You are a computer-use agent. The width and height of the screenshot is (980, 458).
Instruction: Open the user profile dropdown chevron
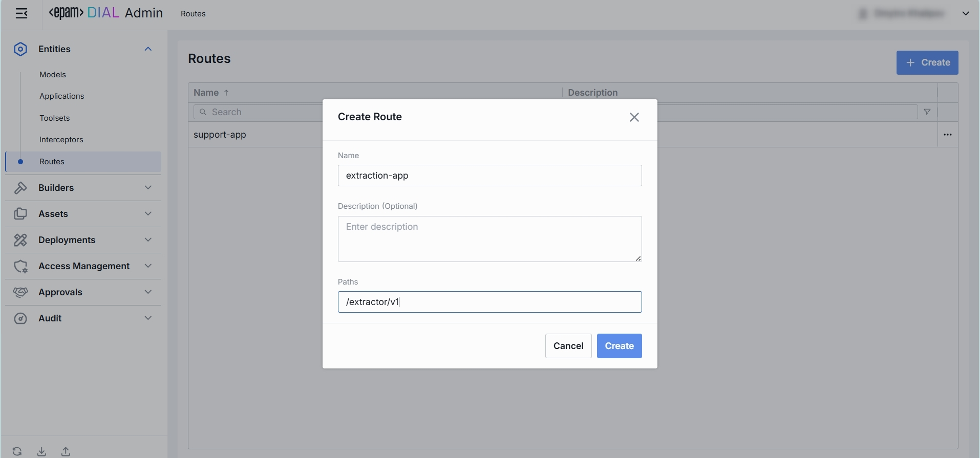(965, 14)
